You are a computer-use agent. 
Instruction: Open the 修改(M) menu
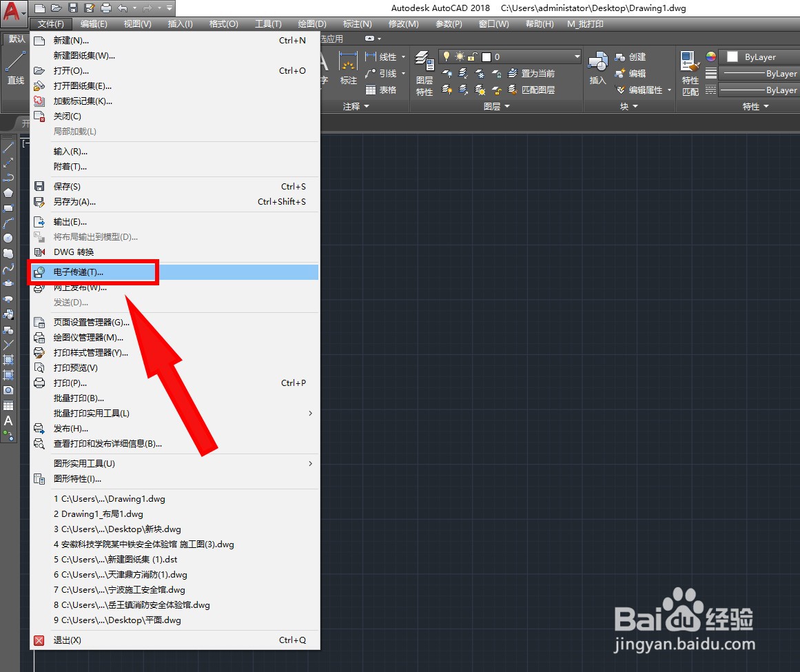(403, 24)
